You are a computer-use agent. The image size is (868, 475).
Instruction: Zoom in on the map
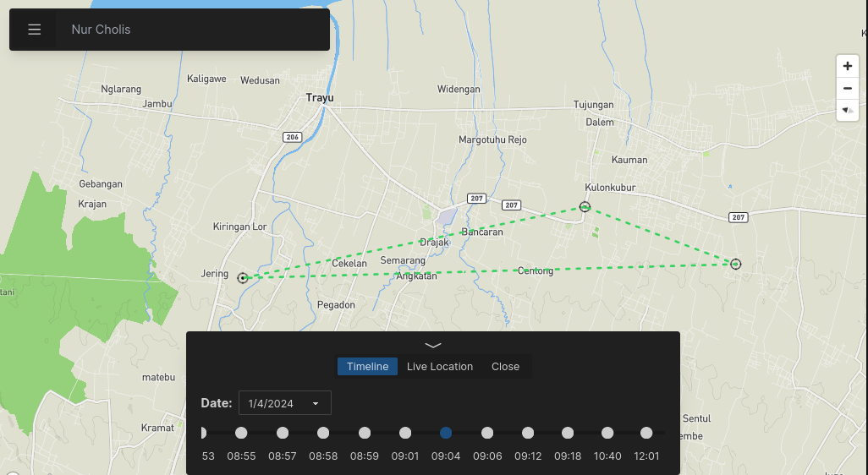click(847, 67)
